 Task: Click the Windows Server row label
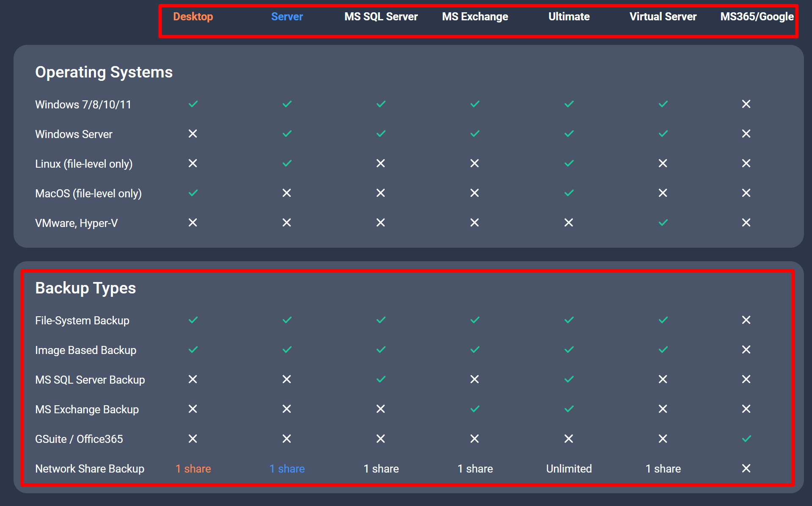tap(74, 134)
